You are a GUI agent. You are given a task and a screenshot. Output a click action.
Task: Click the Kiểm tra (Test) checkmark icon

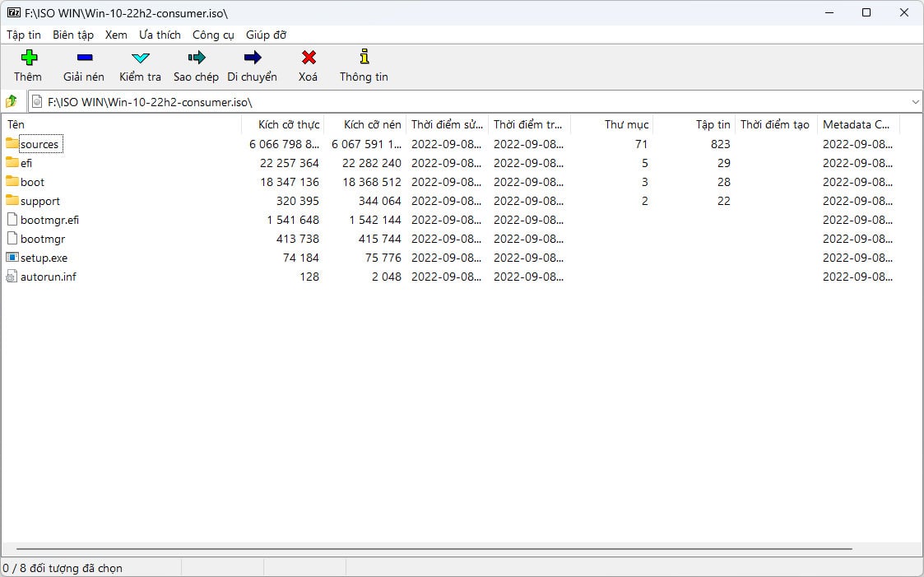point(140,58)
